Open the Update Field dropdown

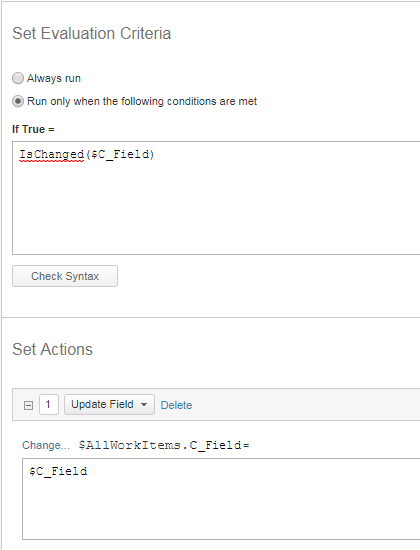coord(109,404)
